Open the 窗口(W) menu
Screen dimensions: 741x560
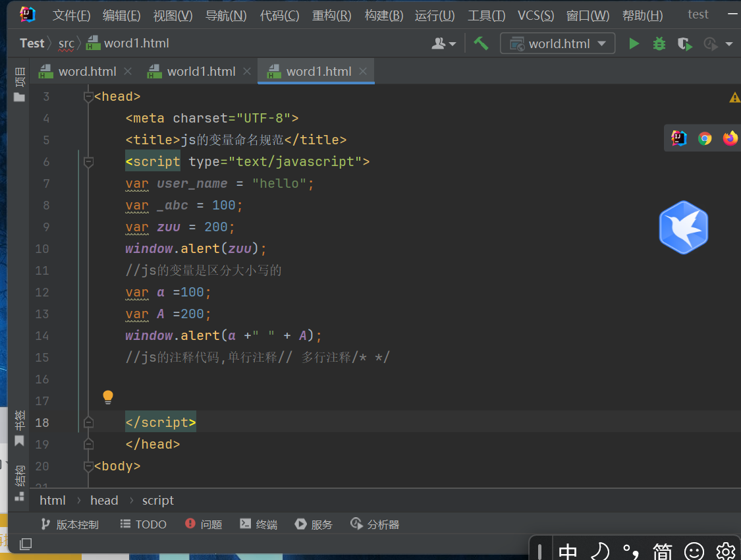(x=588, y=16)
